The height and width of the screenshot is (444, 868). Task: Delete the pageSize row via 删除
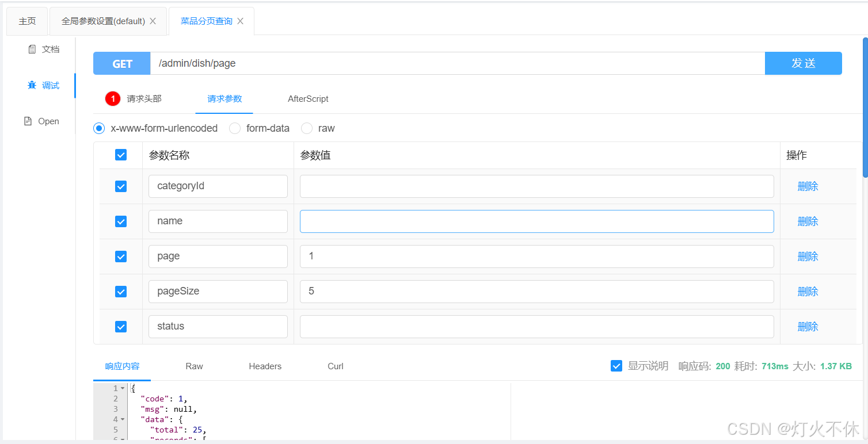click(x=808, y=292)
